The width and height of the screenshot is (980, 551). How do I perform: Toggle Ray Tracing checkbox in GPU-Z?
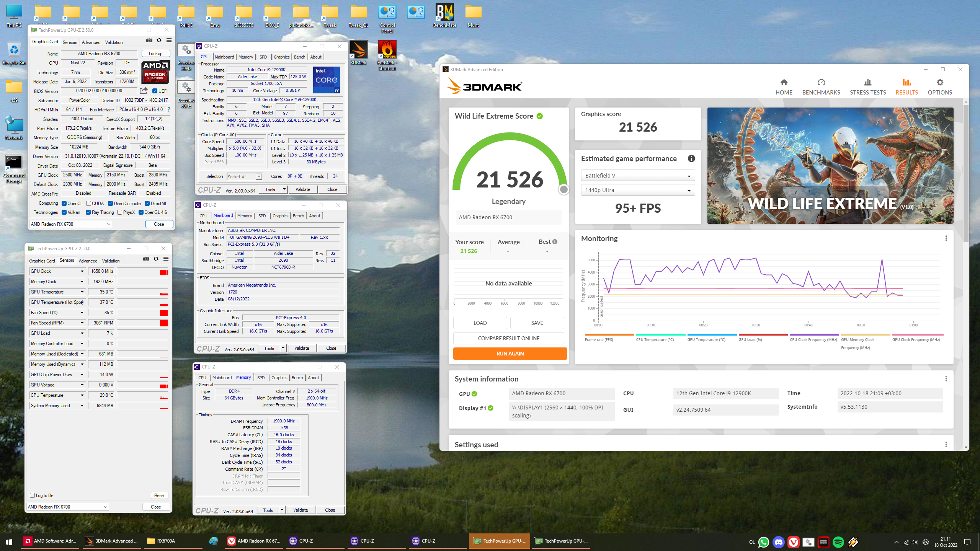(88, 212)
